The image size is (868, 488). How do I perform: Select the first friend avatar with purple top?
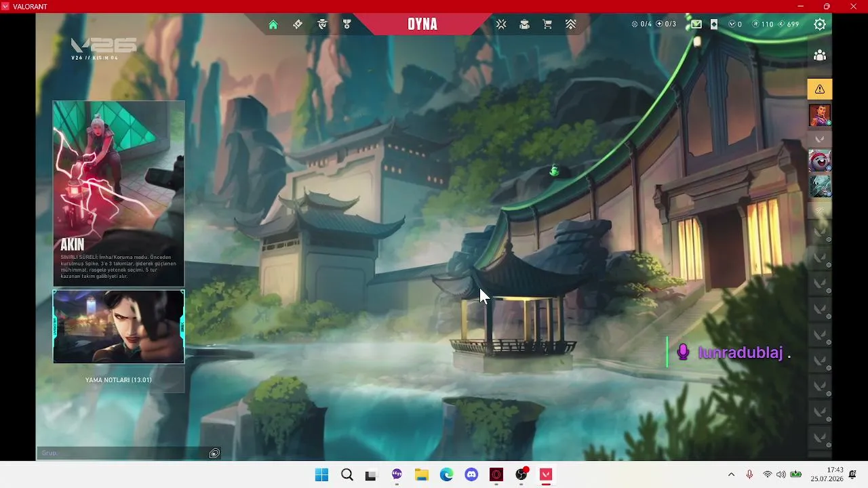(x=820, y=115)
